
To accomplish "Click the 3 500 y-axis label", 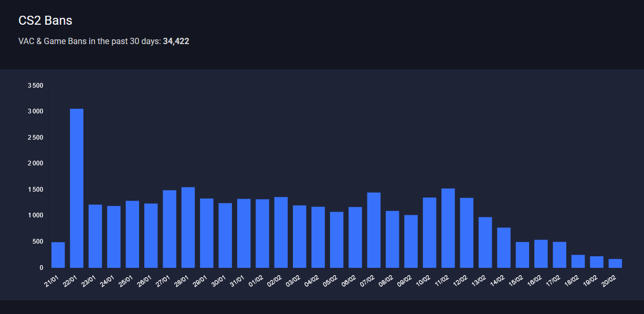I will (35, 85).
